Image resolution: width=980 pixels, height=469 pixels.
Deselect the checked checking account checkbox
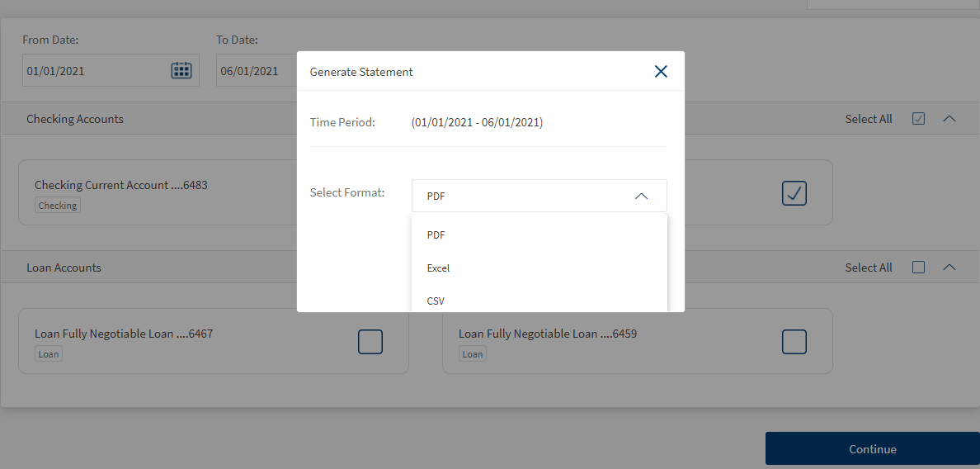click(794, 193)
